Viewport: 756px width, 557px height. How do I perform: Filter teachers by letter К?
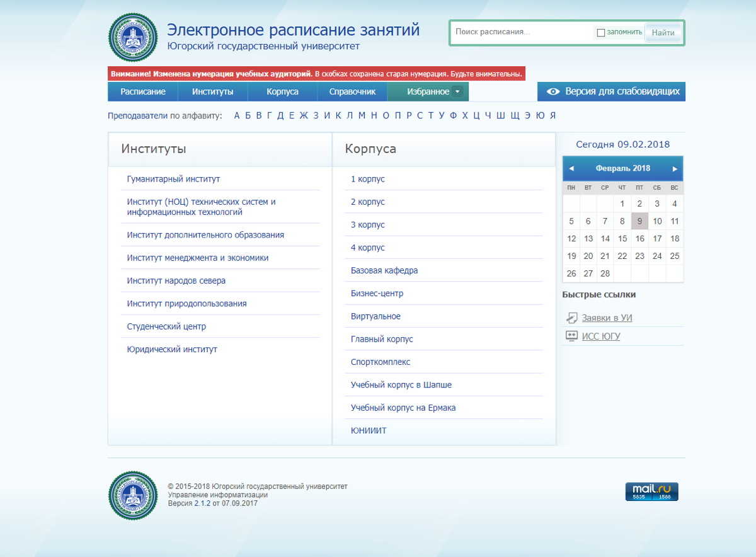click(x=338, y=115)
